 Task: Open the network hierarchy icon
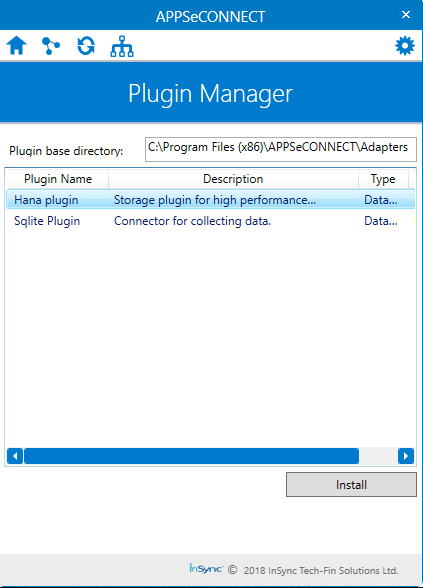[122, 46]
